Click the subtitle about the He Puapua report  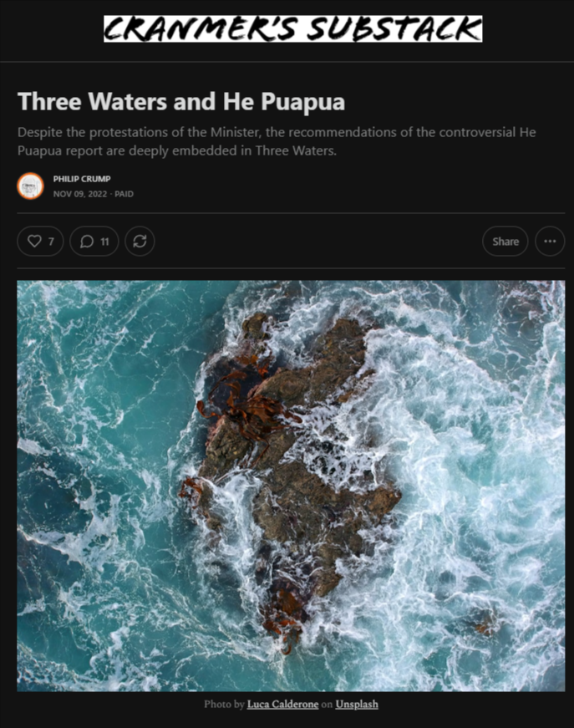[277, 141]
